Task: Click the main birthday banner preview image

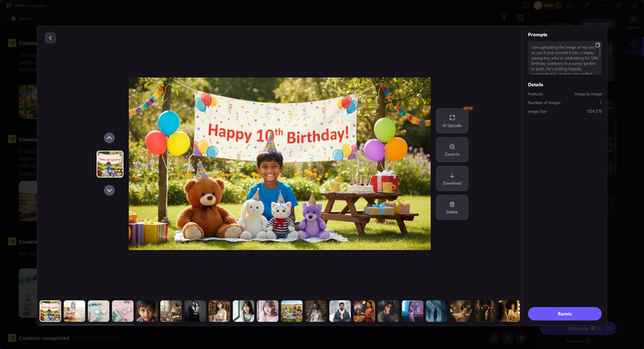Action: [x=280, y=163]
